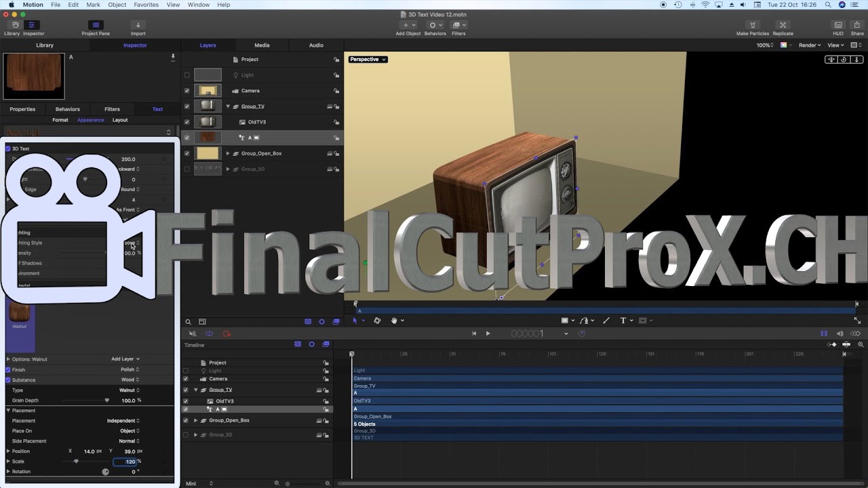Viewport: 868px width, 488px height.
Task: Open the Substance Wood dropdown
Action: point(130,380)
